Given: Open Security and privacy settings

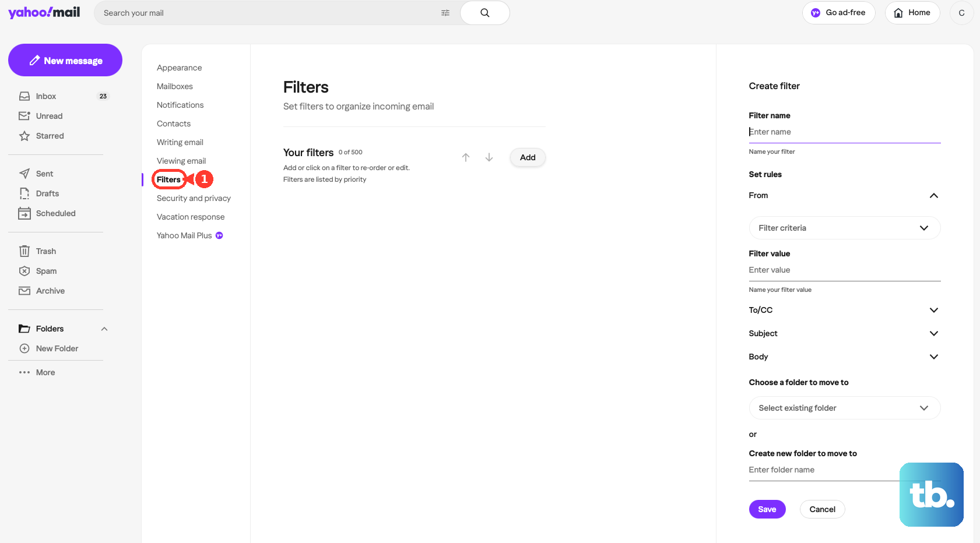Looking at the screenshot, I should tap(194, 198).
